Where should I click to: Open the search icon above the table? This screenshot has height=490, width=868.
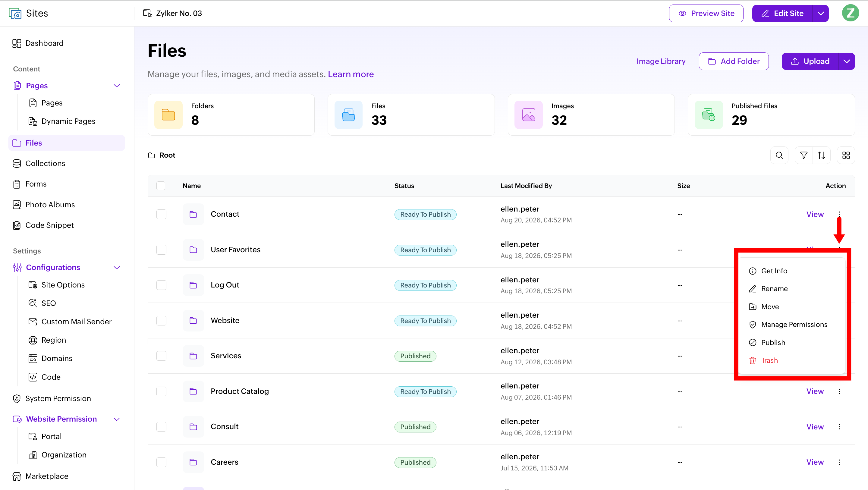(x=779, y=155)
